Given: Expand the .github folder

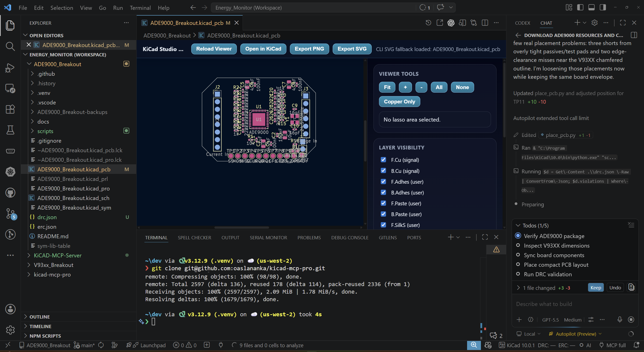Looking at the screenshot, I should (x=46, y=74).
